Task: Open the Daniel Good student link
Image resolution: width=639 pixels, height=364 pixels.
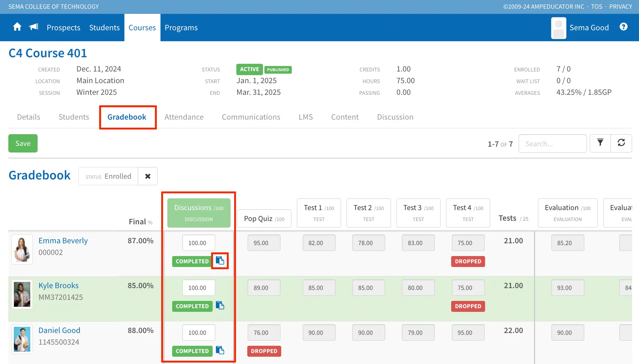Action: (59, 330)
